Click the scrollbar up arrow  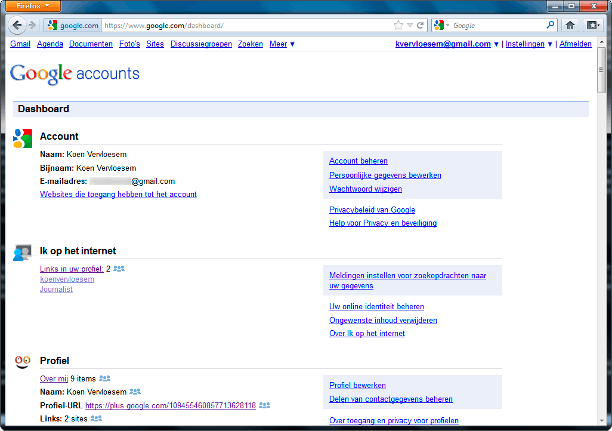(601, 42)
